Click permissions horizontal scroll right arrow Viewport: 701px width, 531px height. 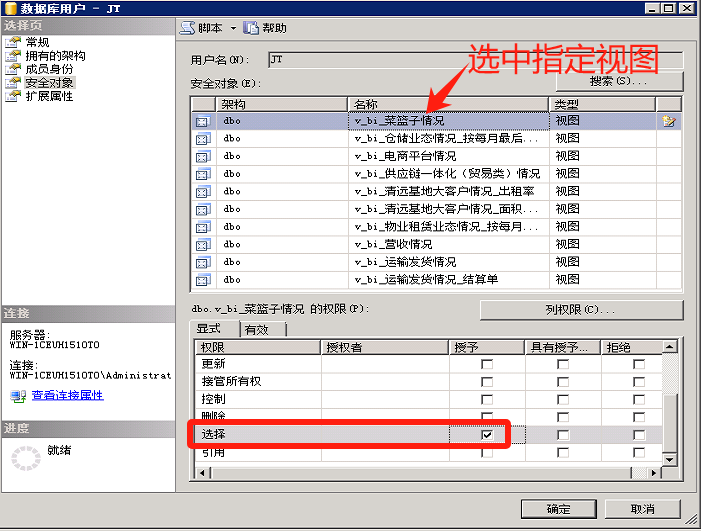coord(654,473)
